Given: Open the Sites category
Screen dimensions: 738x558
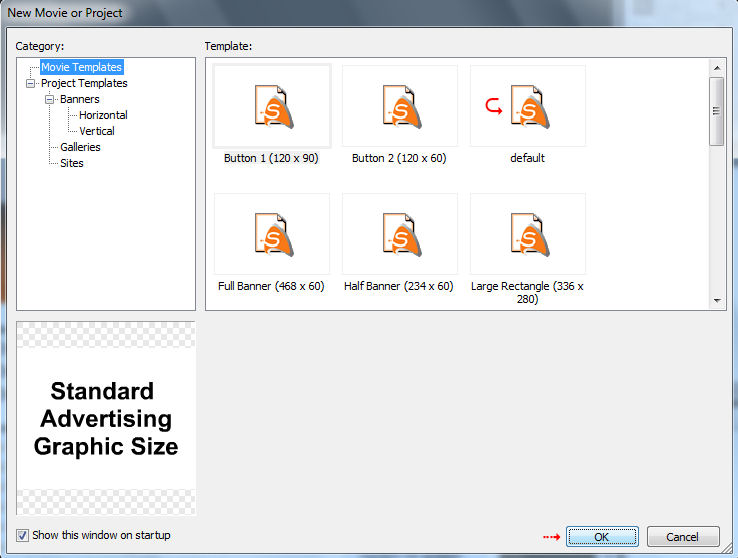Looking at the screenshot, I should click(72, 163).
